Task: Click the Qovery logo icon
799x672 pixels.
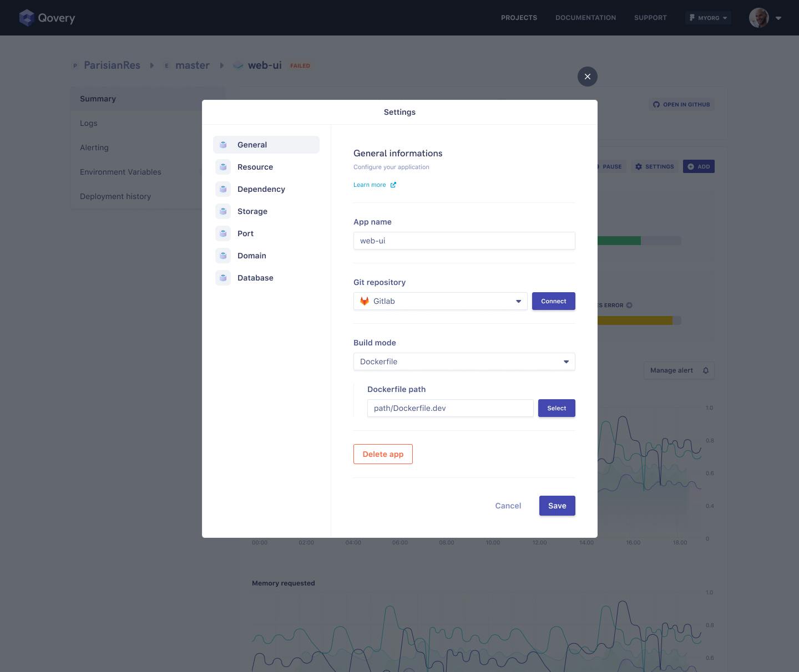Action: point(27,18)
